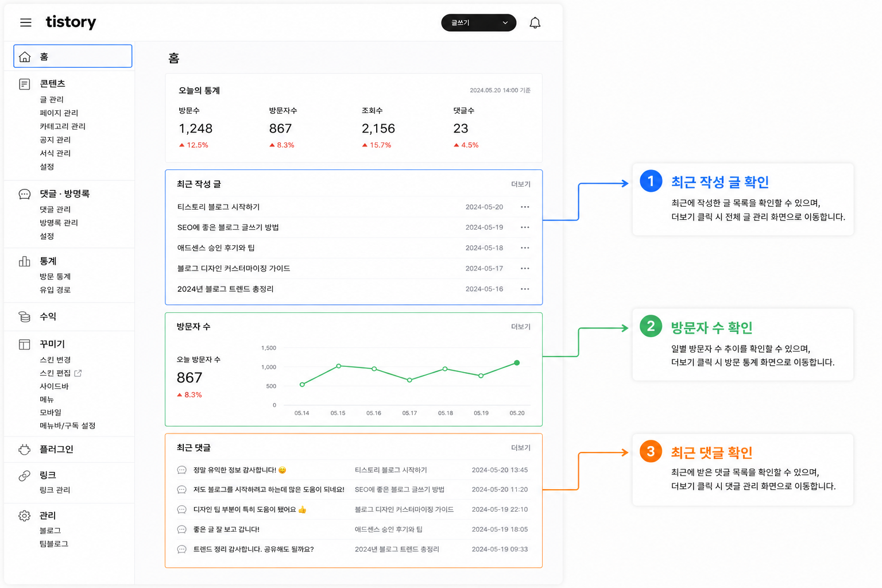Open the notification bell
This screenshot has width=882, height=588.
535,22
